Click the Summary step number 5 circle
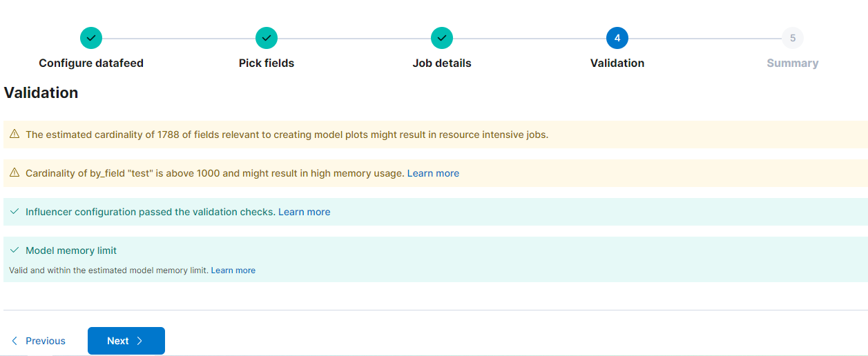The image size is (868, 356). pos(793,38)
